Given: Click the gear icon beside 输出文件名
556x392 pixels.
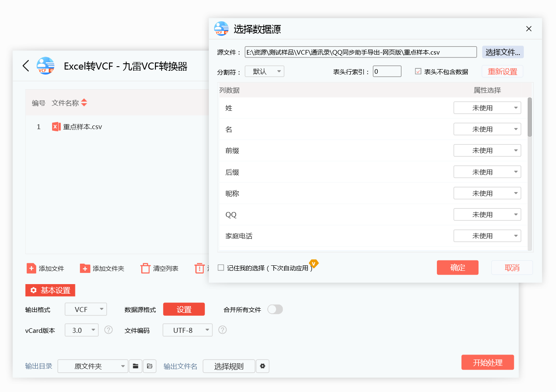Looking at the screenshot, I should (x=263, y=366).
